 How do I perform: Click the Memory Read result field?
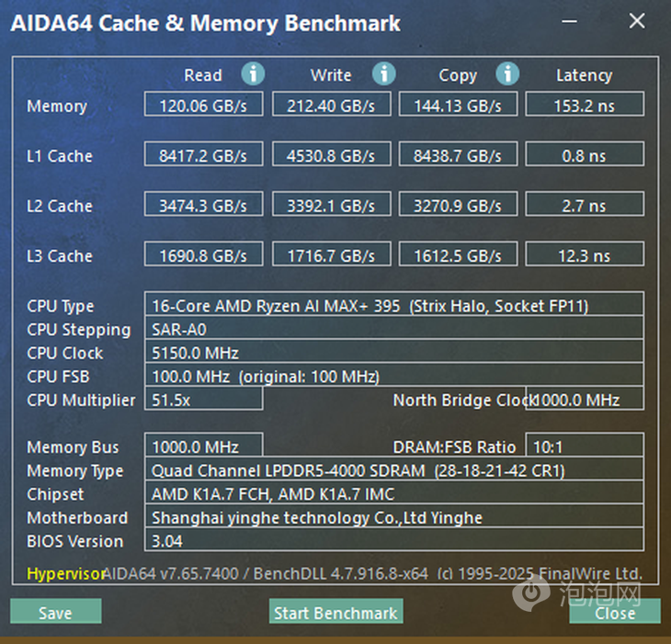coord(204,105)
